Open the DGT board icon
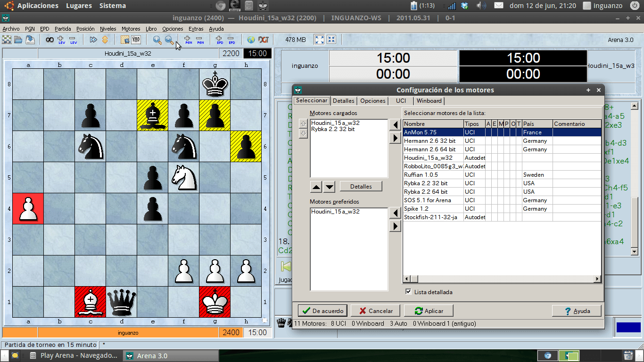The width and height of the screenshot is (644, 362). [x=264, y=40]
